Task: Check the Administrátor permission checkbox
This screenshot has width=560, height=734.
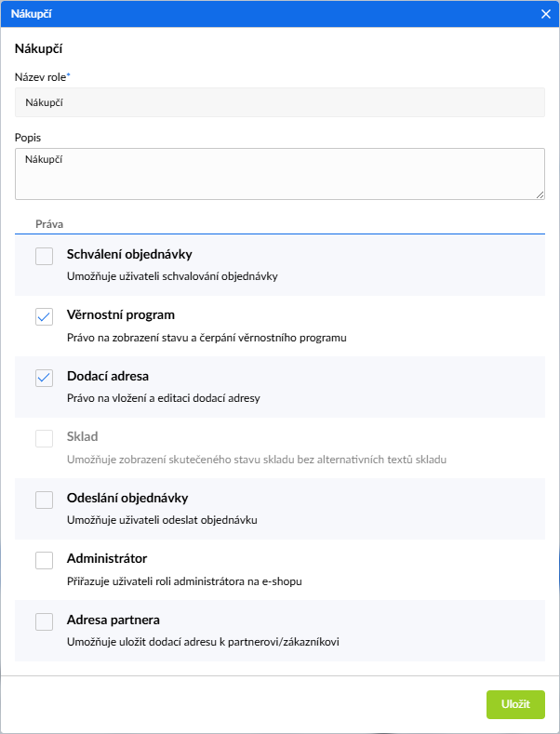Action: click(44, 560)
